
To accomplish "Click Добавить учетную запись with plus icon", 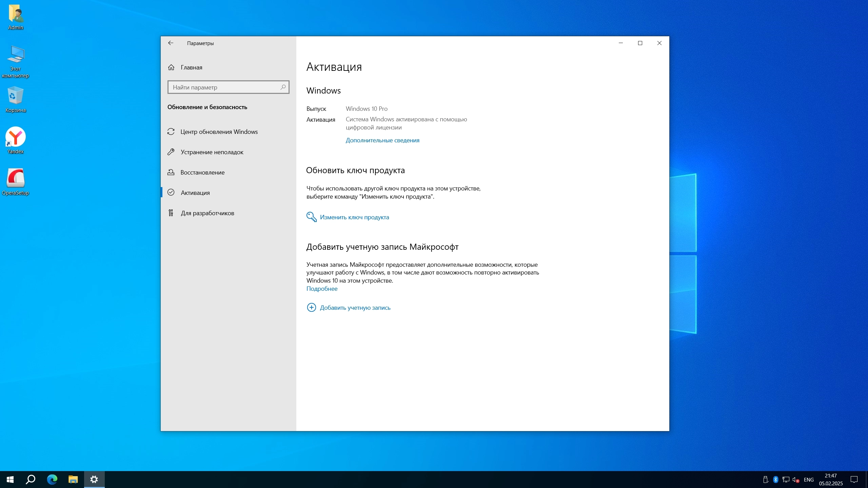I will coord(355,308).
